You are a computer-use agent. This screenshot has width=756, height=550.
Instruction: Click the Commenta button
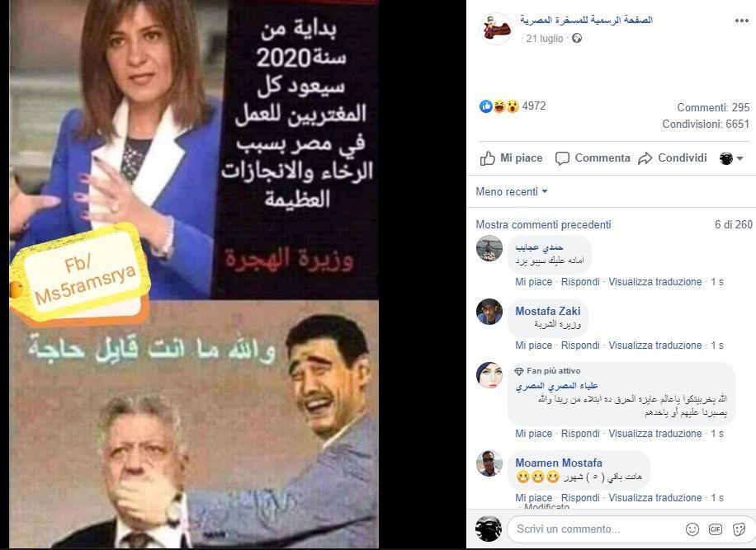coord(593,158)
